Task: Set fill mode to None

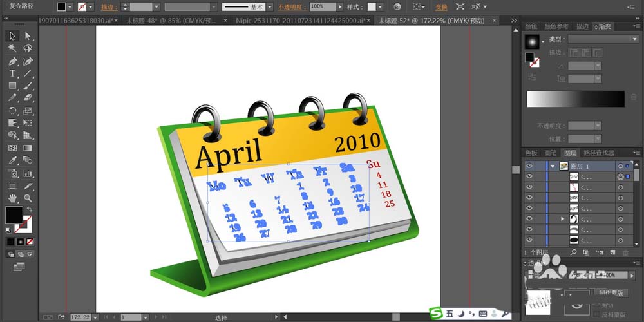Action: tap(30, 241)
